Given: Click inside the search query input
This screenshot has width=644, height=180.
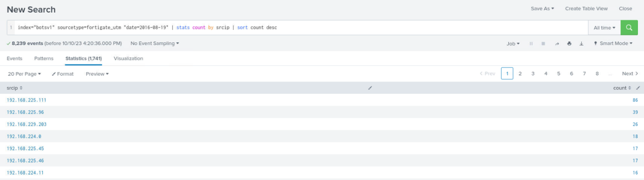Looking at the screenshot, I should click(297, 28).
